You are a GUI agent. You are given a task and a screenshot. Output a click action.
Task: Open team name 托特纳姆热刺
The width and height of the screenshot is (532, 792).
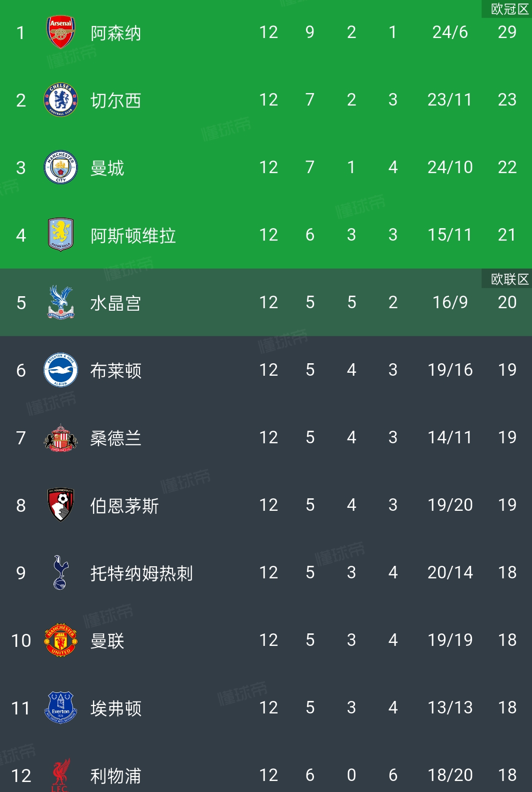141,573
